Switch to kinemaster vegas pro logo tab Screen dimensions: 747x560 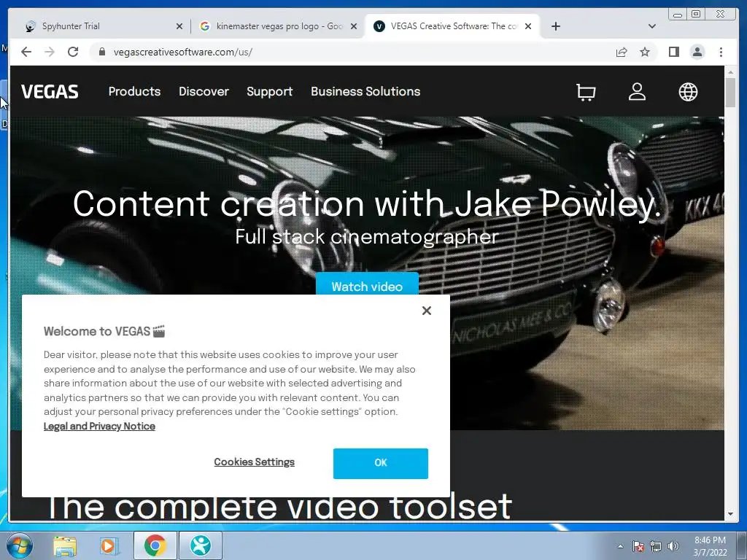click(x=278, y=26)
